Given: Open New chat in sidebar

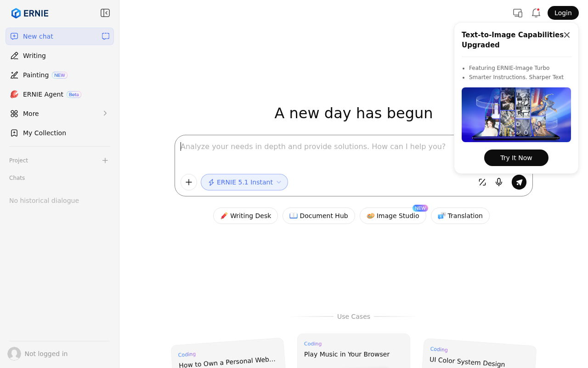Looking at the screenshot, I should point(60,36).
